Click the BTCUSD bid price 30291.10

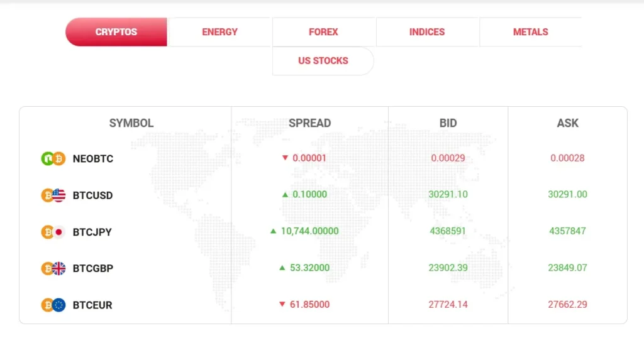(x=448, y=194)
